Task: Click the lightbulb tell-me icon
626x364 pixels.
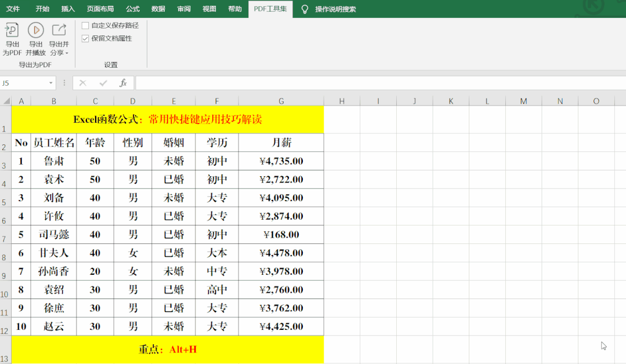Action: (305, 9)
